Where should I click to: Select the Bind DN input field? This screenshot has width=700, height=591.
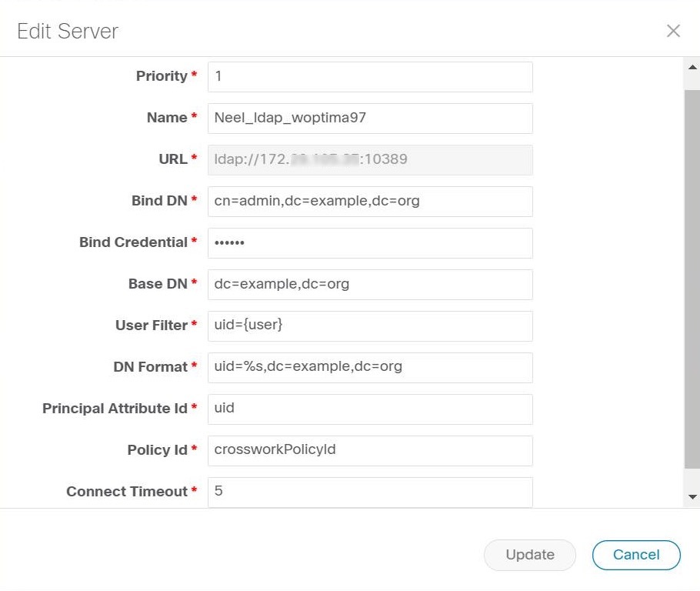click(369, 202)
